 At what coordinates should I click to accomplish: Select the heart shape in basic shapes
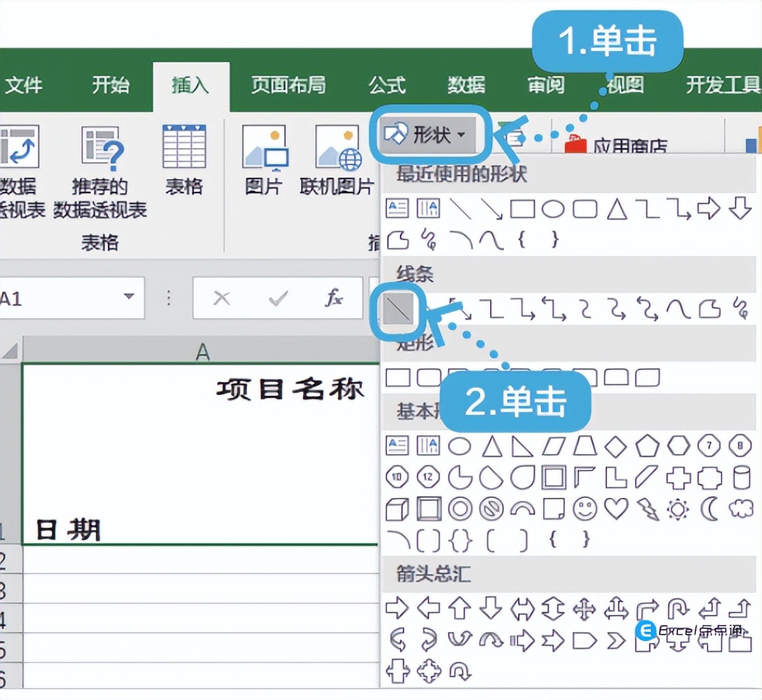click(615, 508)
